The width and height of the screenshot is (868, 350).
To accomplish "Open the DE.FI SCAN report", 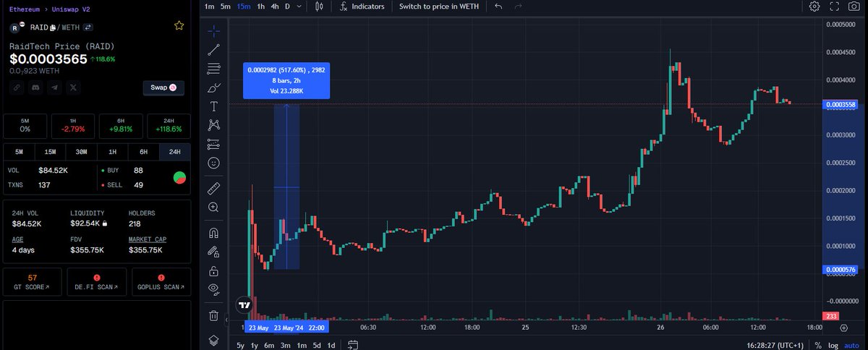I will (96, 283).
